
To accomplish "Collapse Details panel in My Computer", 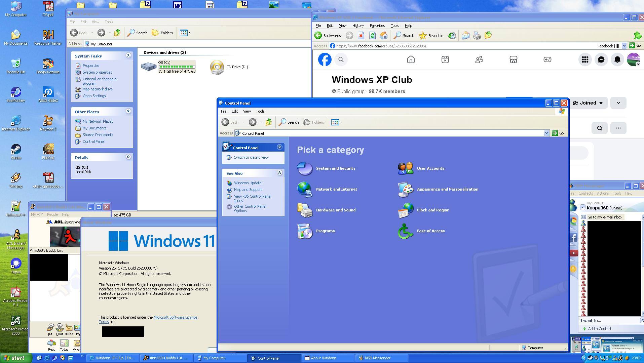I will coord(128,157).
